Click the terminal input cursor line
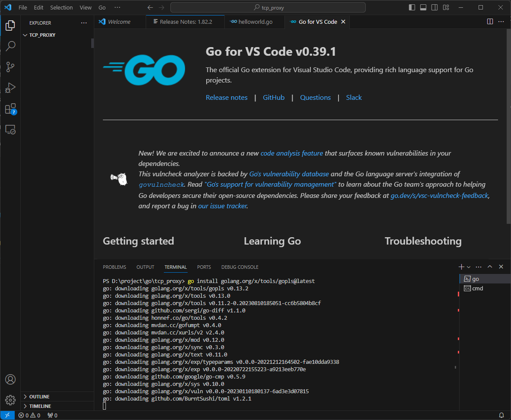 click(x=104, y=406)
